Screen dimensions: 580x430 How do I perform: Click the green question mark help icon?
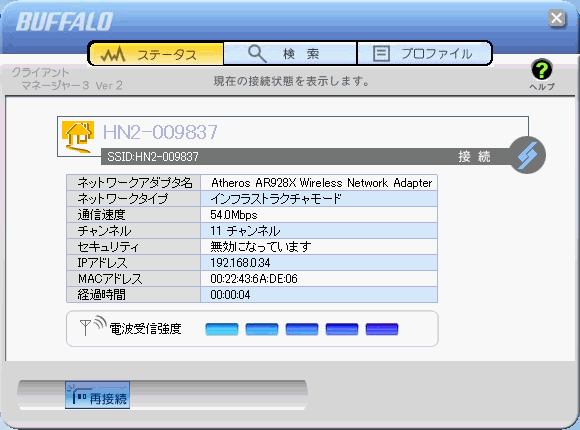coord(542,70)
